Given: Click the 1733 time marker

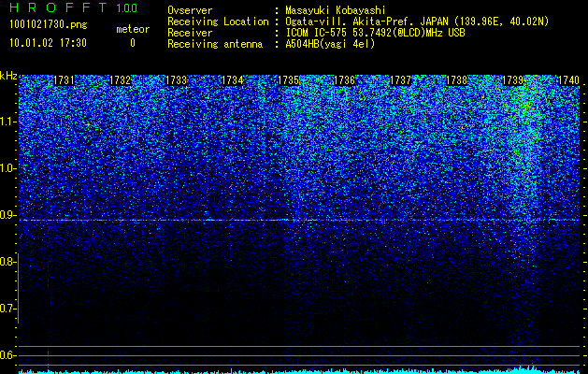Looking at the screenshot, I should point(177,80).
